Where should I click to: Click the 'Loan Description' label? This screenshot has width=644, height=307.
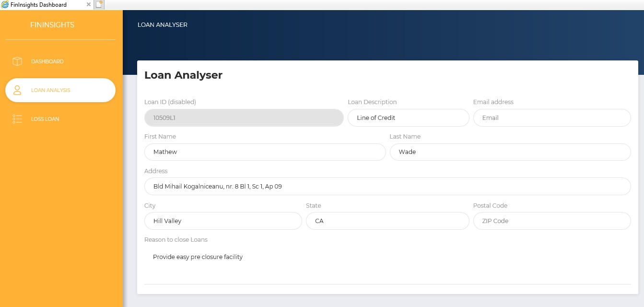[372, 102]
